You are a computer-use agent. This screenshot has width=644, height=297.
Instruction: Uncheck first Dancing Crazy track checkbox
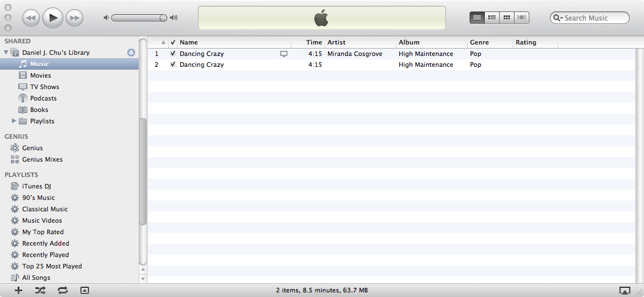(173, 54)
